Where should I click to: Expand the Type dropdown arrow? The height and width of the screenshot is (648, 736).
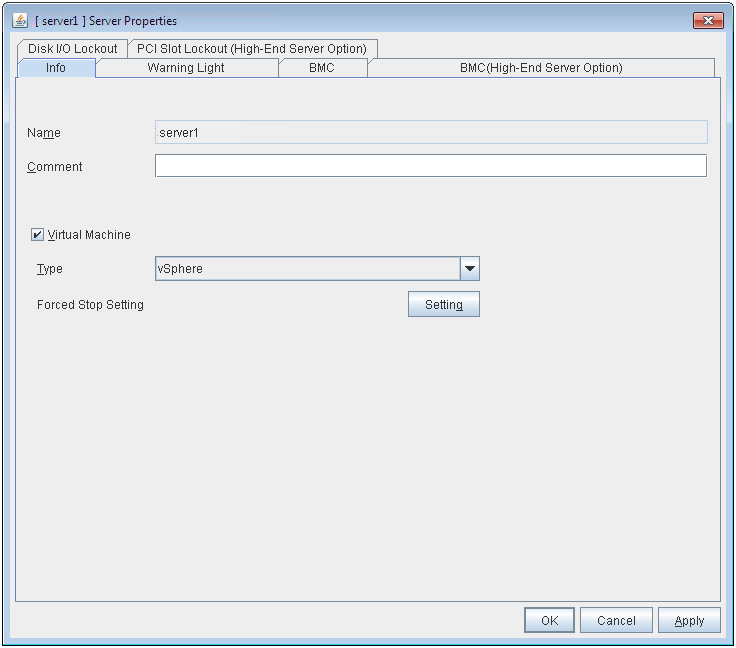tap(470, 269)
